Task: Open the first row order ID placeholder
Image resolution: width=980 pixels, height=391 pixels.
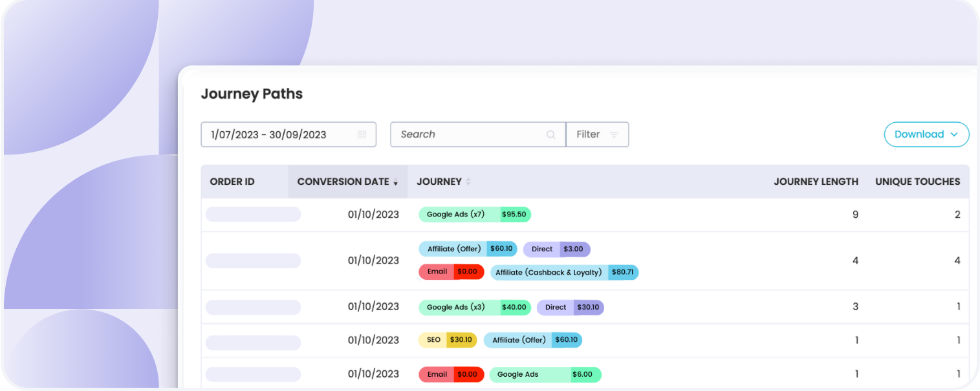Action: [253, 215]
